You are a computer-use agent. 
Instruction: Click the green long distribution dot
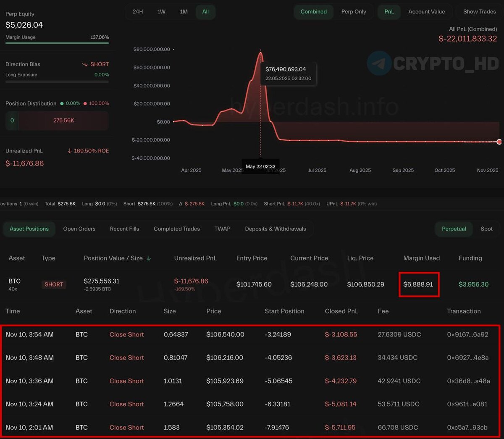[x=62, y=103]
